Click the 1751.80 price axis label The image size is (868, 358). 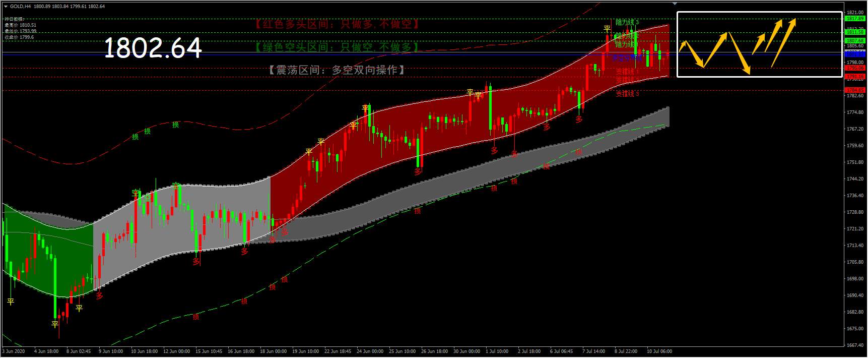click(856, 162)
